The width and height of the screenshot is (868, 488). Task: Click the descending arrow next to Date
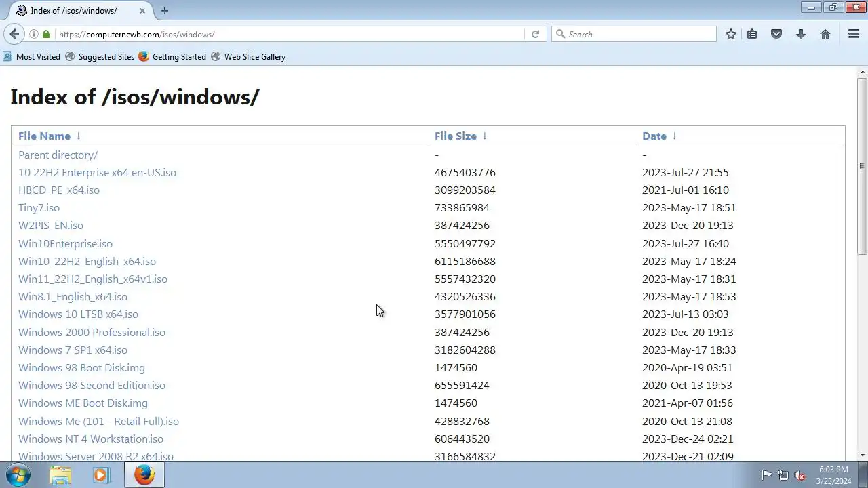tap(675, 136)
